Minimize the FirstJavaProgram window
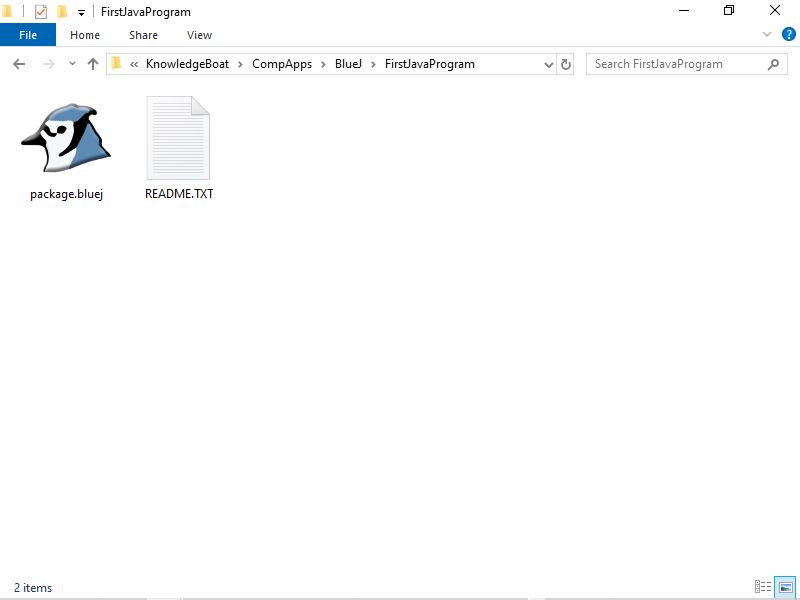 coord(684,11)
